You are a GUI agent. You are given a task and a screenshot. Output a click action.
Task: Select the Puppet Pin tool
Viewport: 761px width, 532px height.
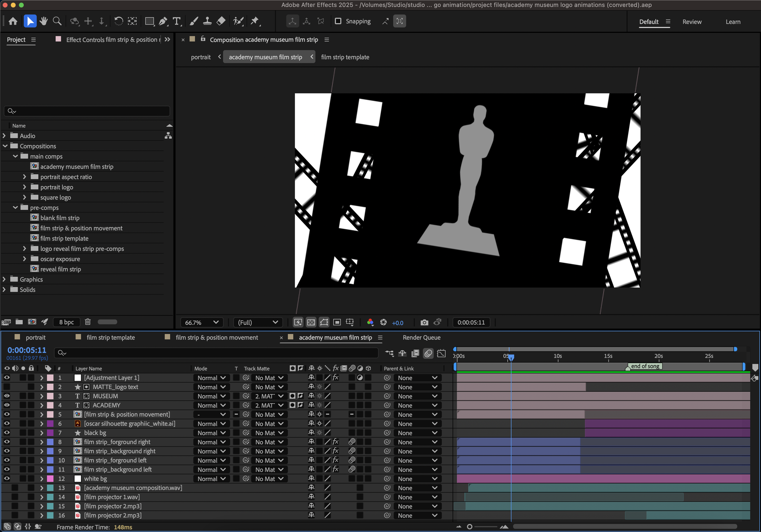click(255, 21)
